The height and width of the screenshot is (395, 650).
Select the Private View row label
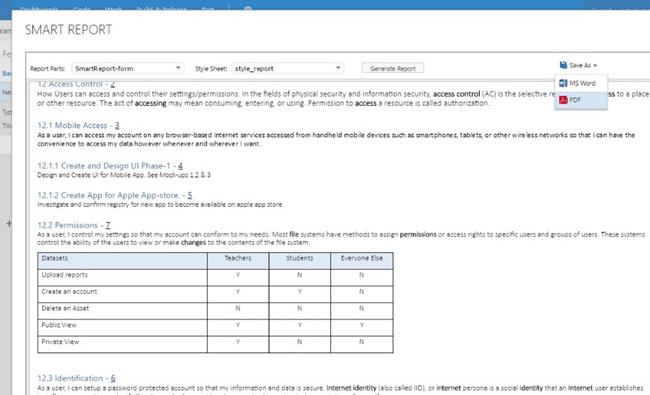(x=60, y=342)
